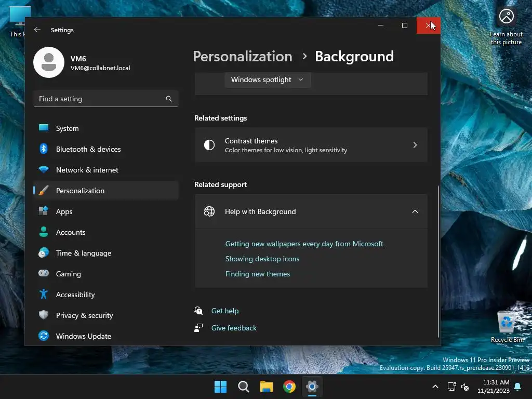Open taskbar Search
This screenshot has width=532, height=399.
pos(243,387)
